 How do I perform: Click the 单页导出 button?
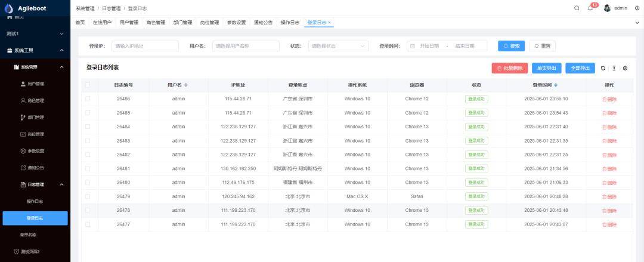pyautogui.click(x=547, y=68)
